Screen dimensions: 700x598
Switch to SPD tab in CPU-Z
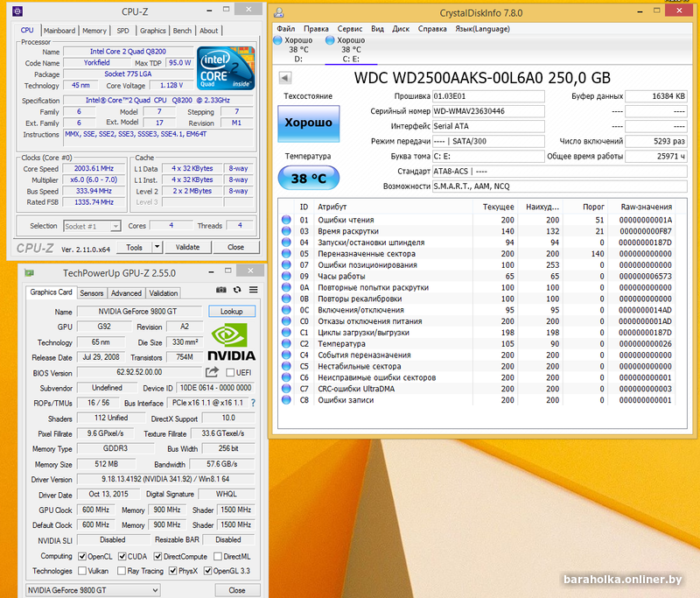pyautogui.click(x=122, y=31)
